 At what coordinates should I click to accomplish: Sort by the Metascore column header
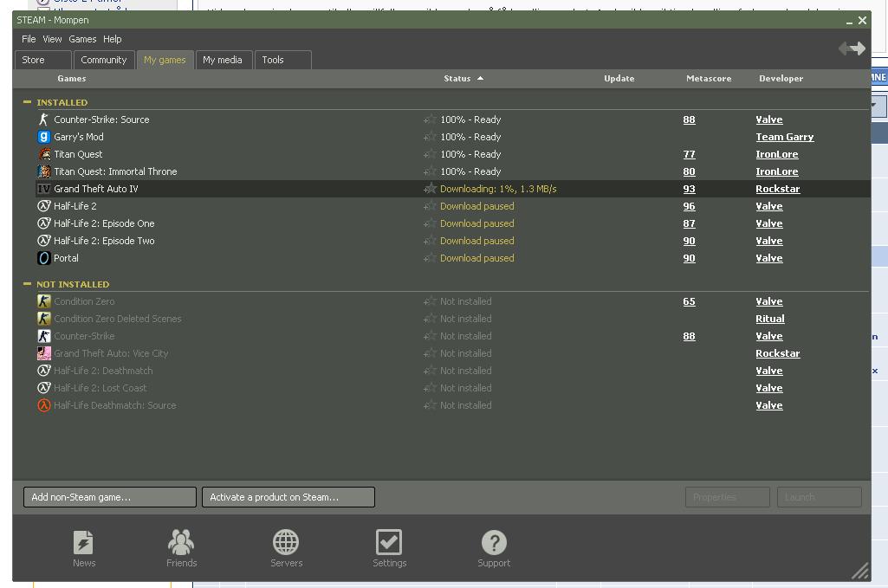click(x=709, y=79)
